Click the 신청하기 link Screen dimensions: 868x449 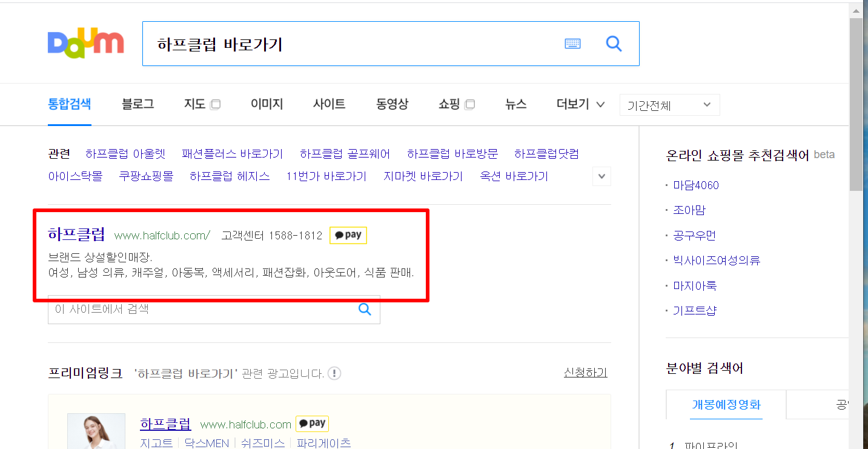pyautogui.click(x=585, y=373)
